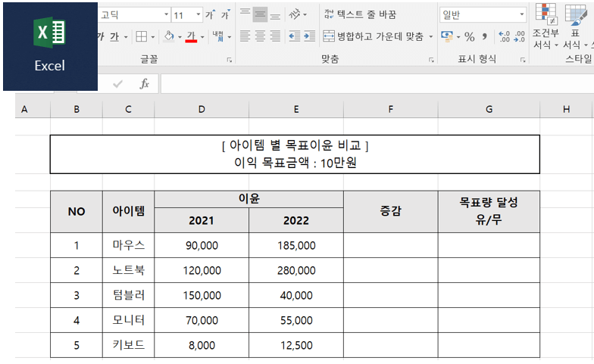
Task: Select the title cell 아이템 별 목표이윤 비교
Action: click(x=295, y=154)
